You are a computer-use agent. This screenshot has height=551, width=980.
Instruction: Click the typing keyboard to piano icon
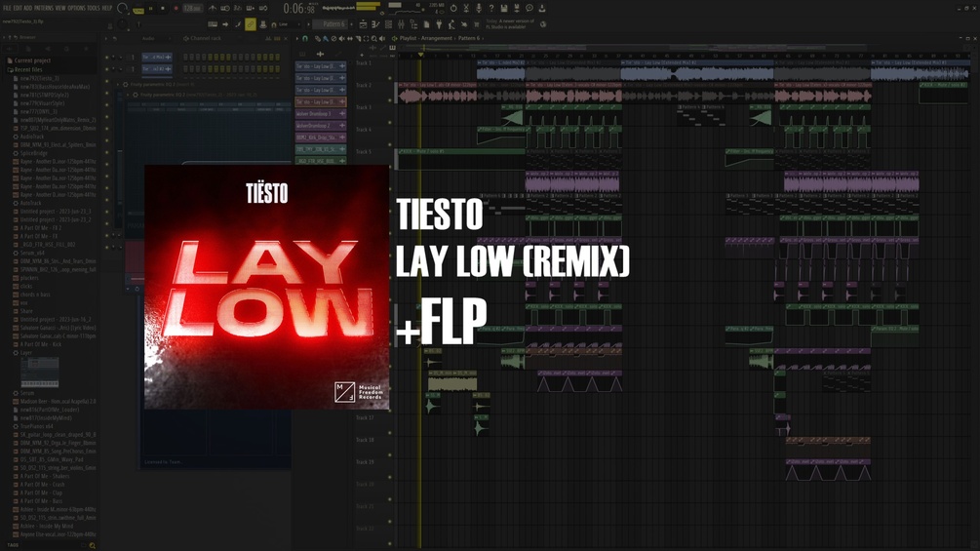(x=213, y=24)
